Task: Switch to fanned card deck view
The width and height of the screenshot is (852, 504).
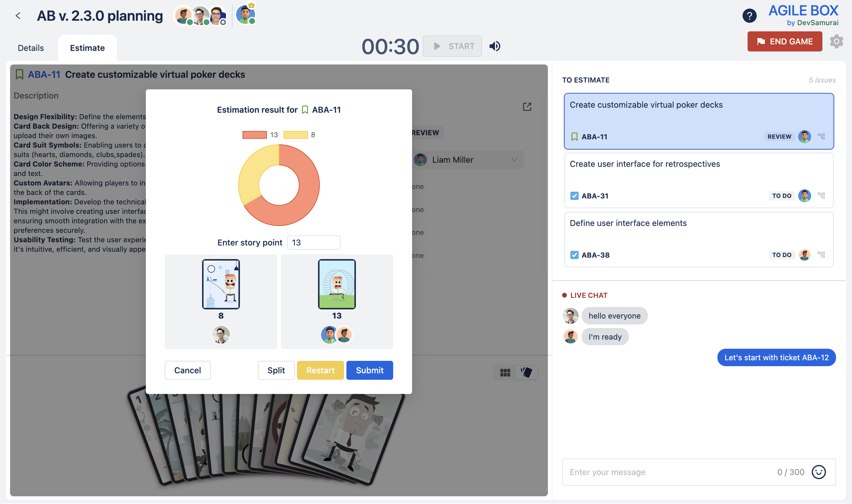Action: click(526, 373)
